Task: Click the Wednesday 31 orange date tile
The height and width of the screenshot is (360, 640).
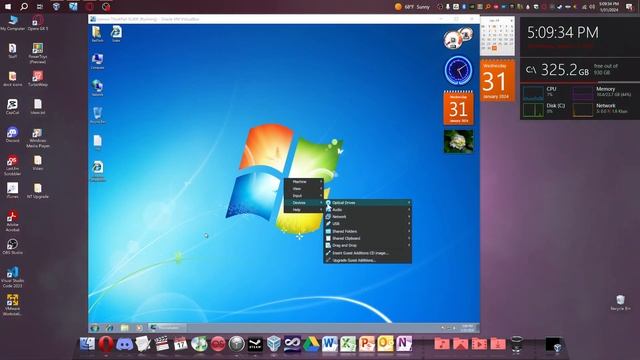Action: (x=498, y=81)
